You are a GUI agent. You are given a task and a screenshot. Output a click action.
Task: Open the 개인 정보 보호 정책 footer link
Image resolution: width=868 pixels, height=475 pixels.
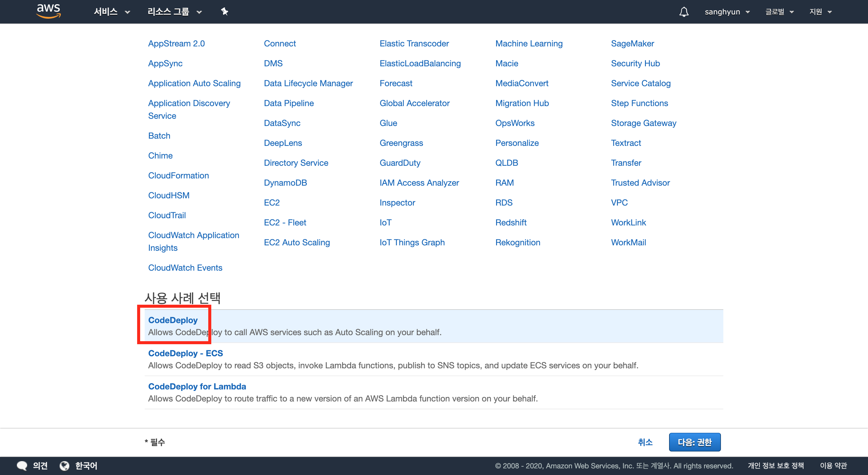pos(775,466)
